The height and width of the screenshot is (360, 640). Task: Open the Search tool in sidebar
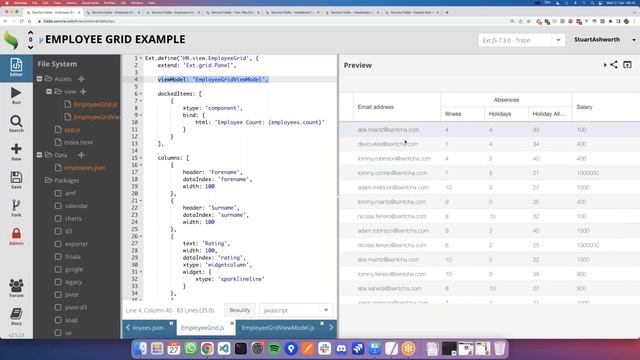16,124
